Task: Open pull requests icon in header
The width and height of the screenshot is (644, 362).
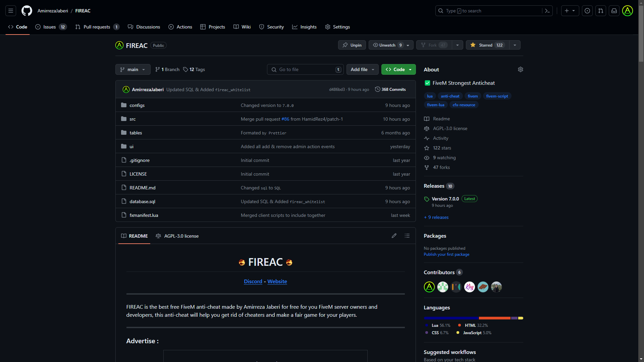Action: pyautogui.click(x=601, y=11)
